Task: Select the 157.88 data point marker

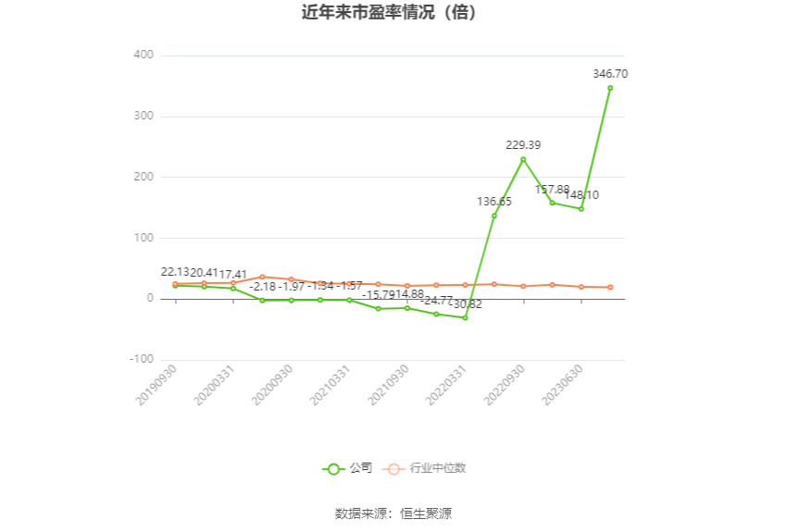Action: pyautogui.click(x=553, y=203)
